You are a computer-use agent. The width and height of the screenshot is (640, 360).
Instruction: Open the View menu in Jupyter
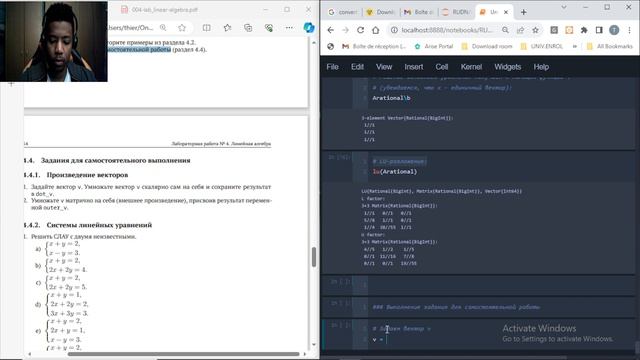(x=384, y=67)
